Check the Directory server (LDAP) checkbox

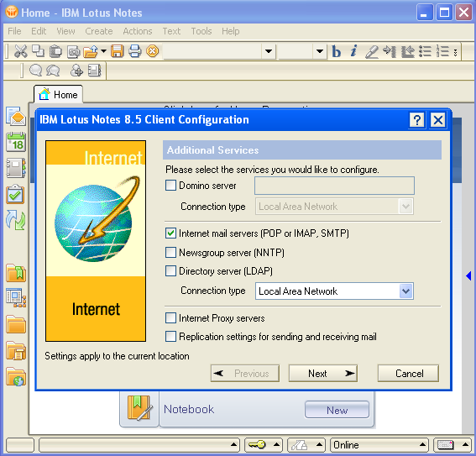tap(170, 270)
